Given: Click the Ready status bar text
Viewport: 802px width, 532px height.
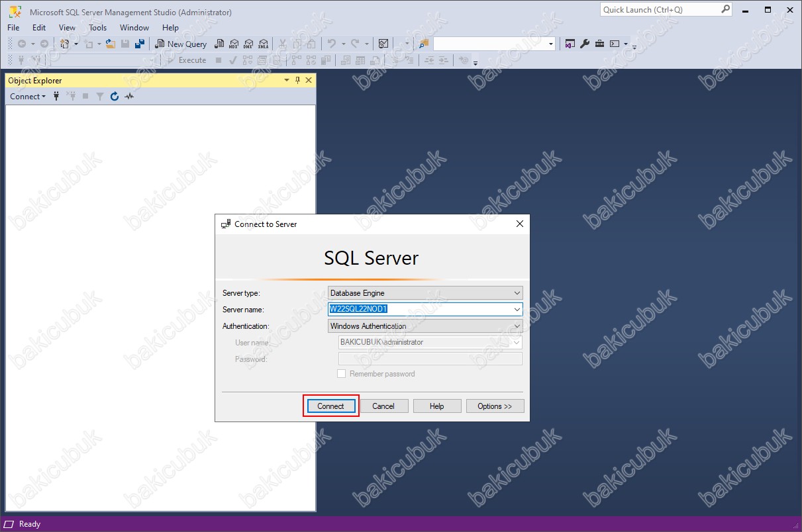Looking at the screenshot, I should [x=30, y=524].
